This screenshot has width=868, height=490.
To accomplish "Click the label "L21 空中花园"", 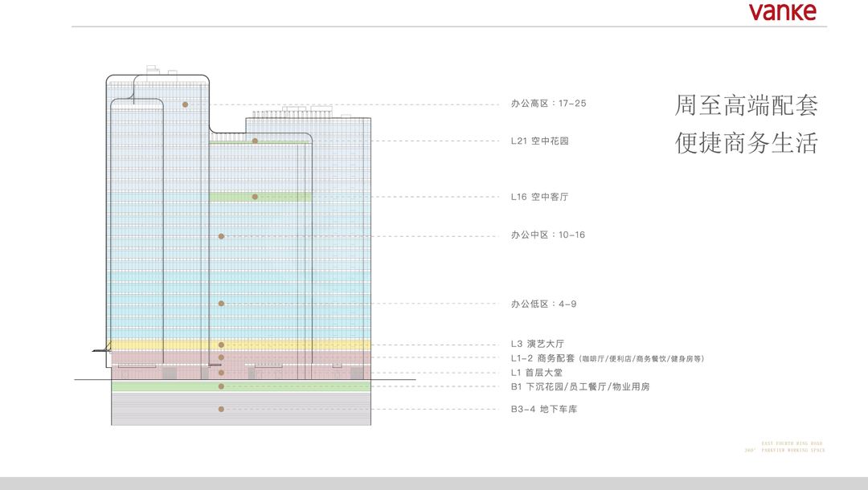I will (540, 141).
